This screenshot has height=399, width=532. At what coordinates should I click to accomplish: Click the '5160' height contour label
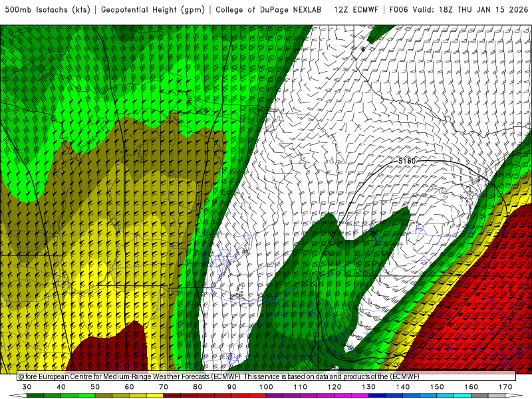coord(406,161)
